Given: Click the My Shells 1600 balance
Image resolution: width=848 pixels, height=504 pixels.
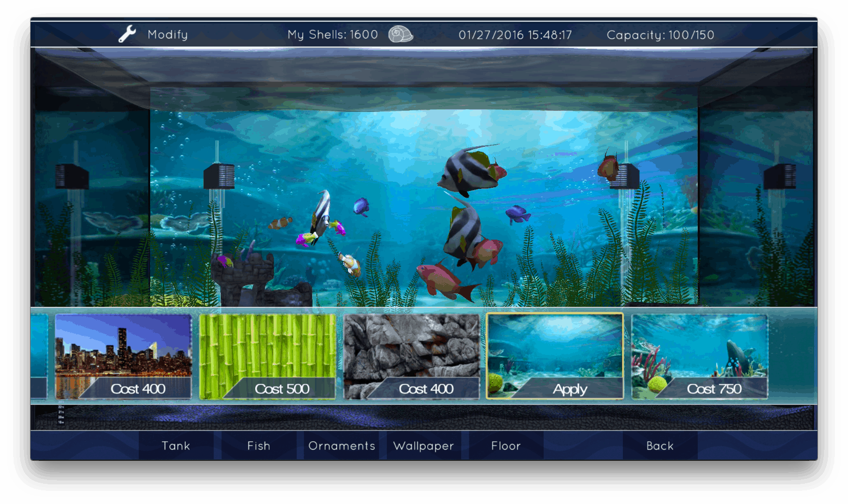Looking at the screenshot, I should point(332,34).
